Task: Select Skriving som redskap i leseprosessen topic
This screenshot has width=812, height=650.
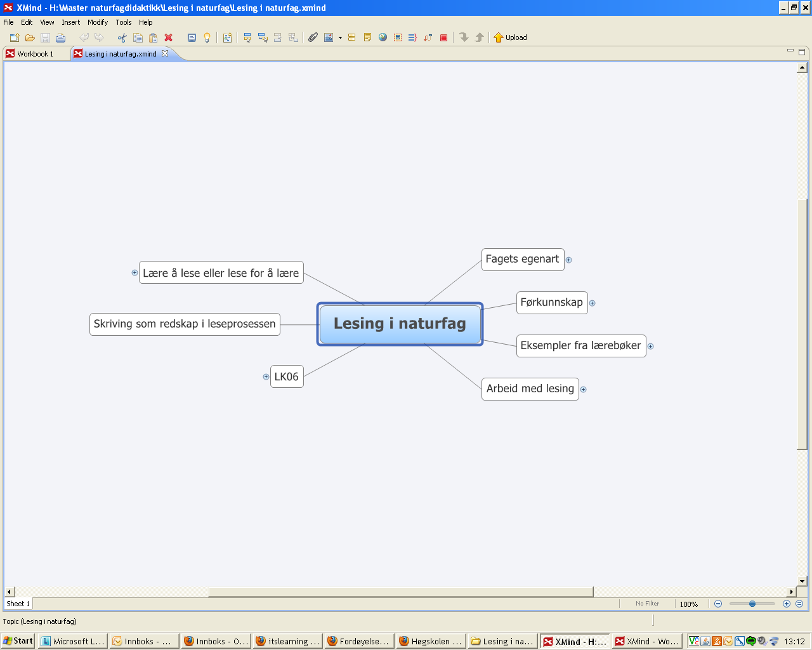Action: click(x=185, y=324)
